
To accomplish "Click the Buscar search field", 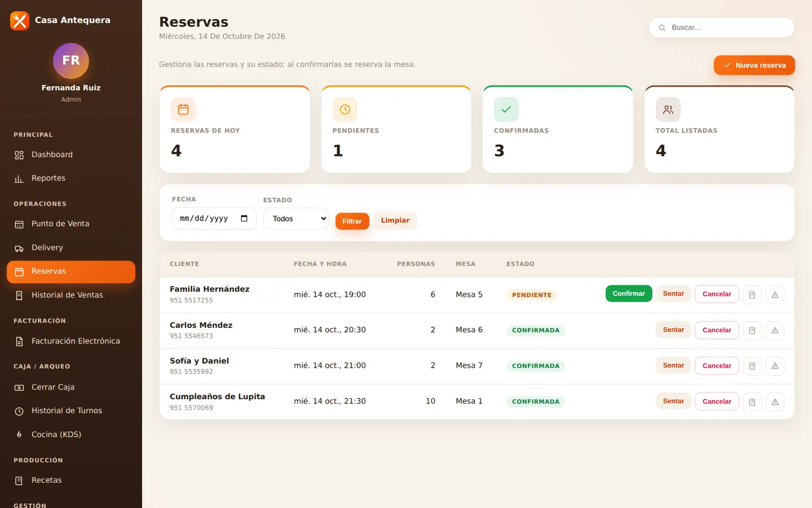I will click(x=722, y=27).
